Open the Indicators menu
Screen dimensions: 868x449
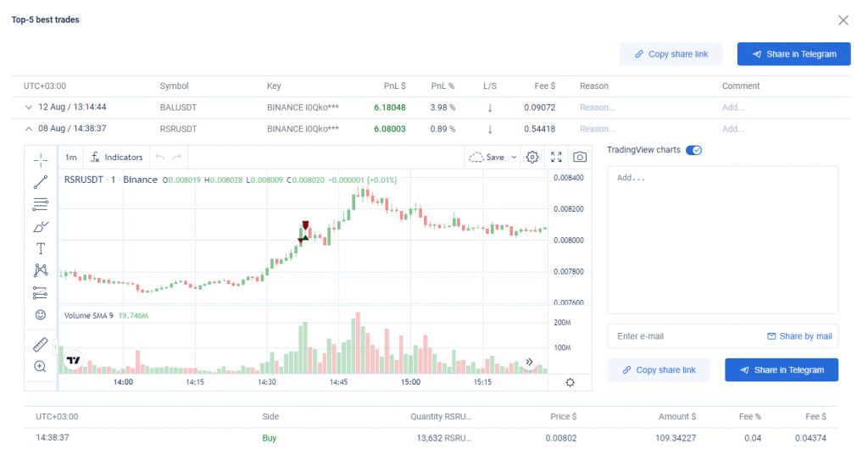pyautogui.click(x=117, y=157)
